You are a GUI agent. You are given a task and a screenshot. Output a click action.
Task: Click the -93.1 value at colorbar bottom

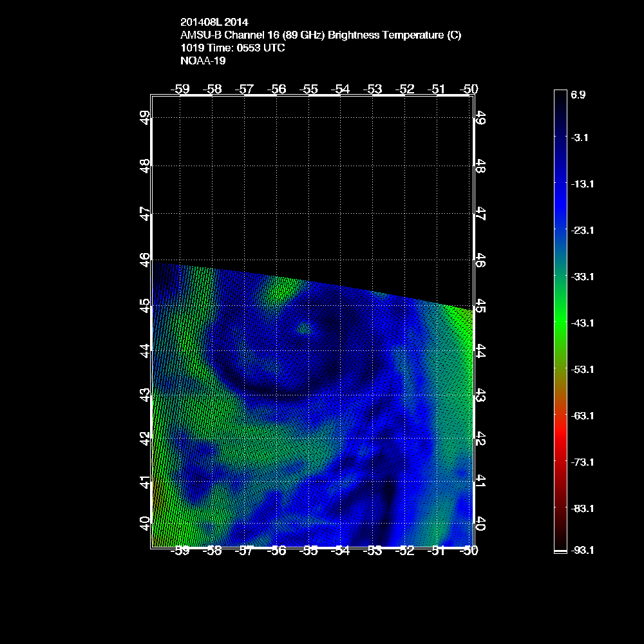(x=582, y=550)
